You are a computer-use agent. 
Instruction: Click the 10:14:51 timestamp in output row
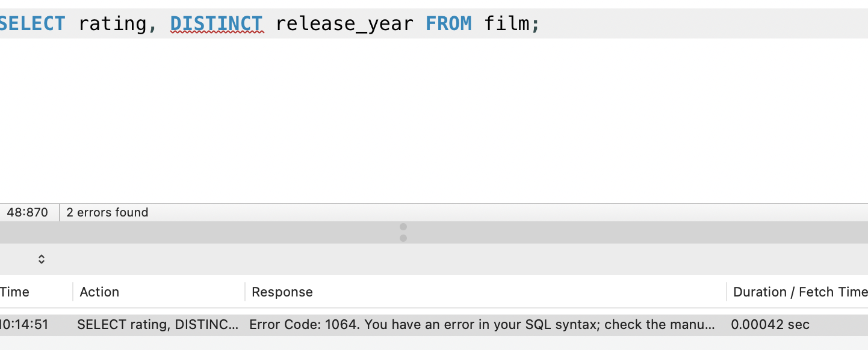(24, 325)
